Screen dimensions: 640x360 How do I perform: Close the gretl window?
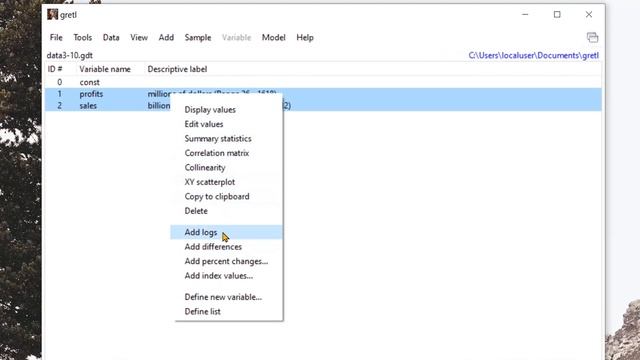point(589,14)
